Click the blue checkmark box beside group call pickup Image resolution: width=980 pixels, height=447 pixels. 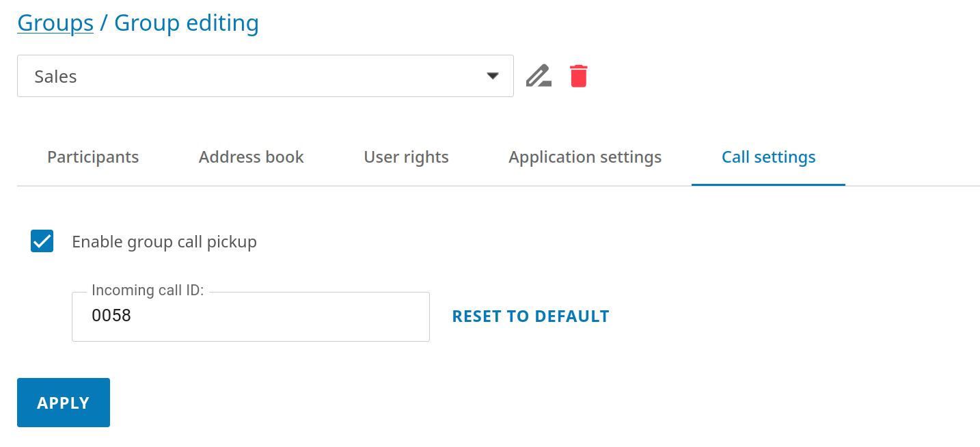(42, 241)
